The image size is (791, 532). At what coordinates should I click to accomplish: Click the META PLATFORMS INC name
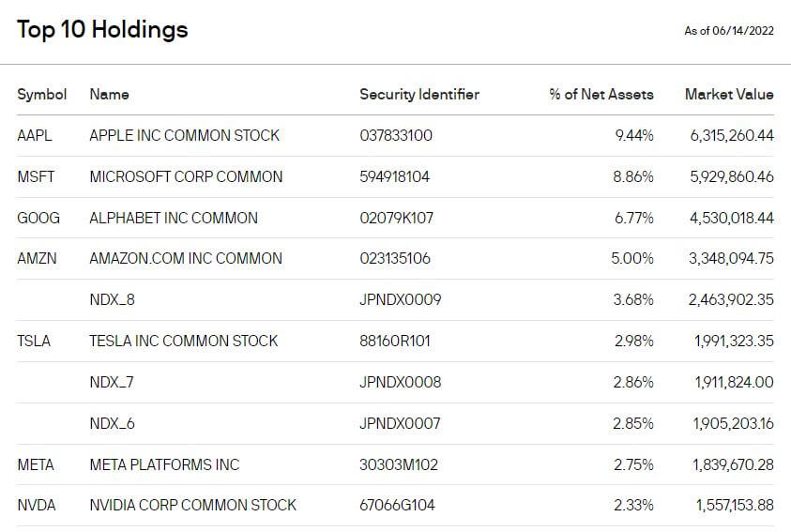[164, 464]
